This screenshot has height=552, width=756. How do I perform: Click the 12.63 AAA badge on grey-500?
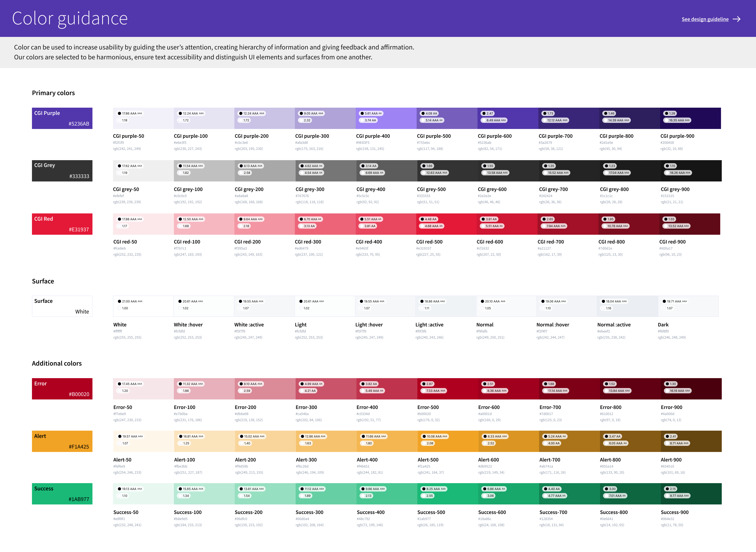(435, 173)
